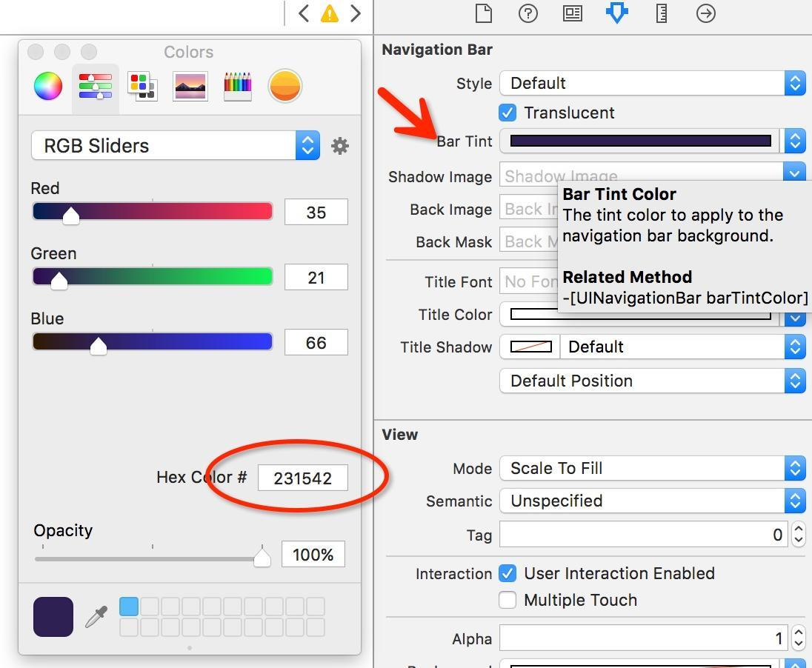812x668 pixels.
Task: Open the Identity inspector
Action: coord(572,13)
